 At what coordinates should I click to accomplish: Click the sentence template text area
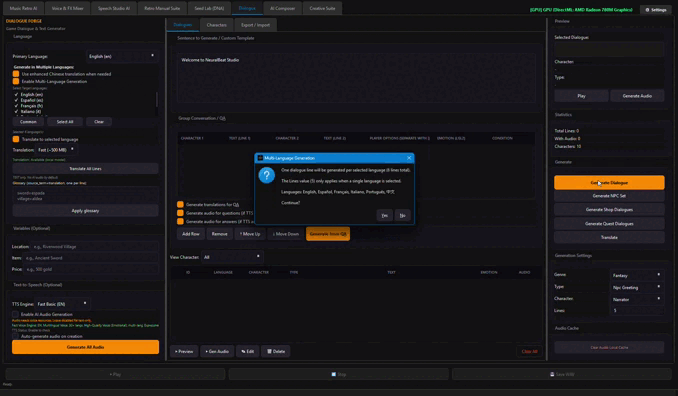click(356, 79)
